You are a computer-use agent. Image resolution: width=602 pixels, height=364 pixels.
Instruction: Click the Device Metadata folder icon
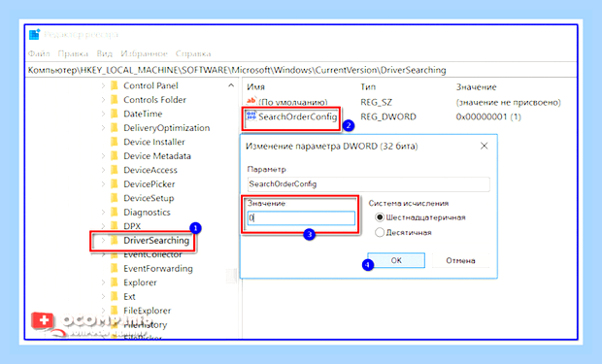click(x=114, y=156)
